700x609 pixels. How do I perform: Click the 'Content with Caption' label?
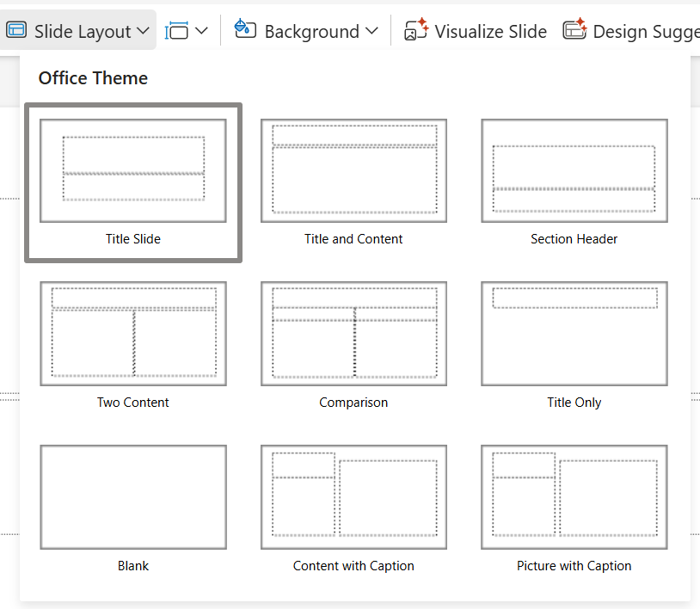pos(353,566)
